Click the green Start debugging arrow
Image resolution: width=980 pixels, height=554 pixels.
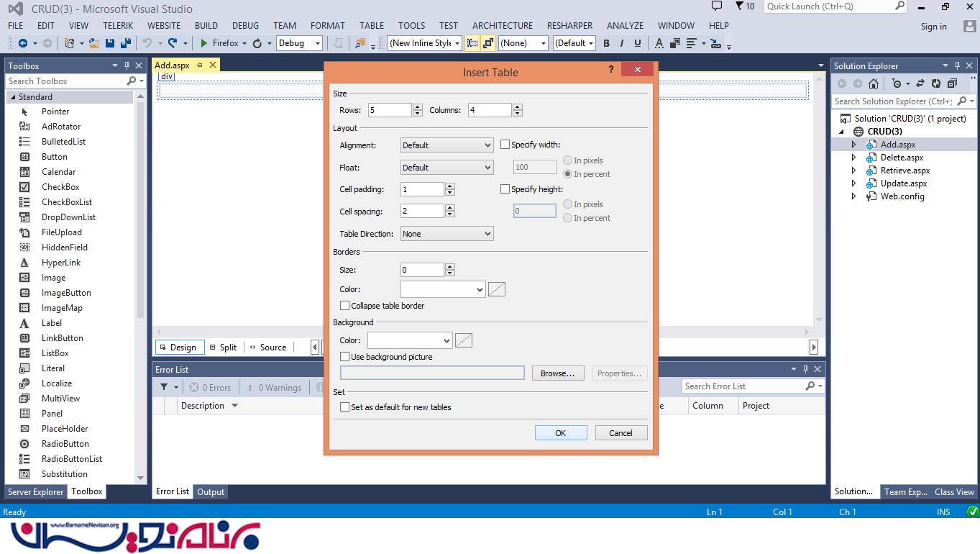click(x=204, y=43)
